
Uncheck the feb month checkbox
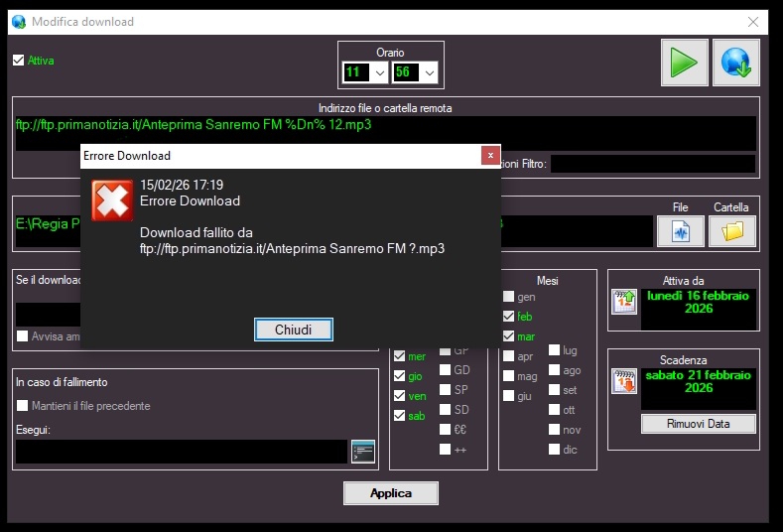[509, 317]
